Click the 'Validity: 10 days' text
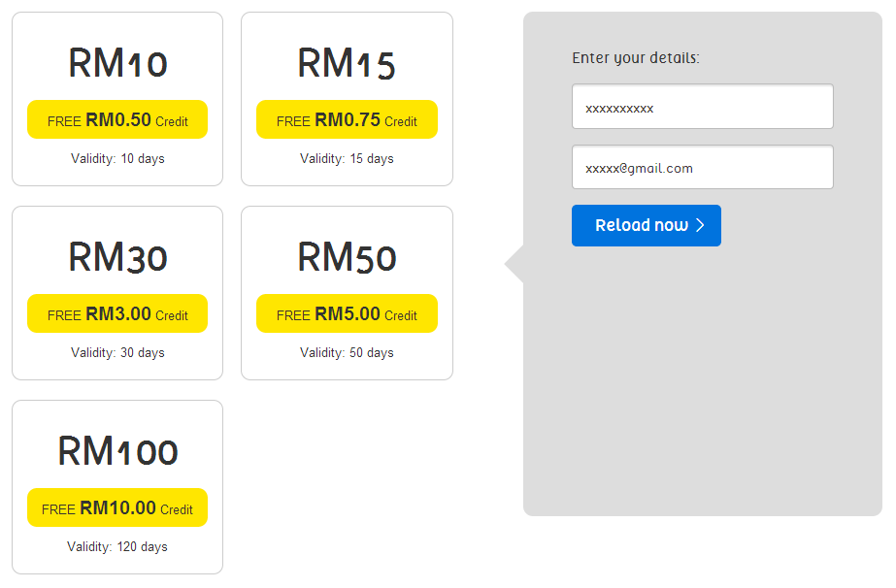The image size is (896, 588). click(117, 158)
